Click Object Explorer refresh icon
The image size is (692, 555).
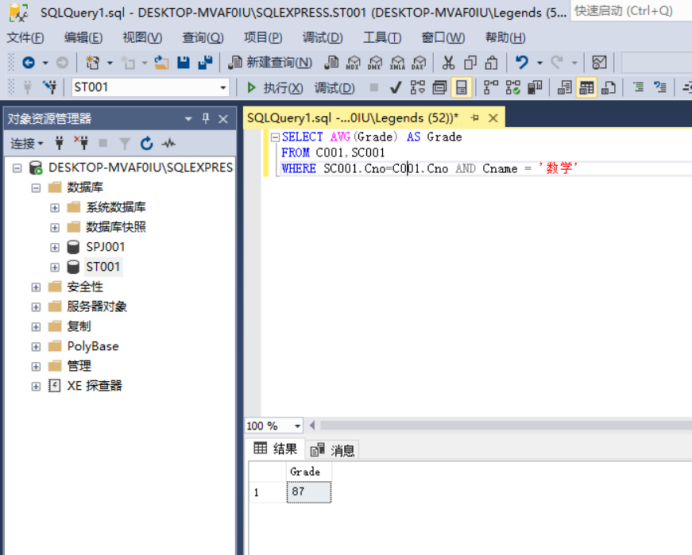coord(147,143)
